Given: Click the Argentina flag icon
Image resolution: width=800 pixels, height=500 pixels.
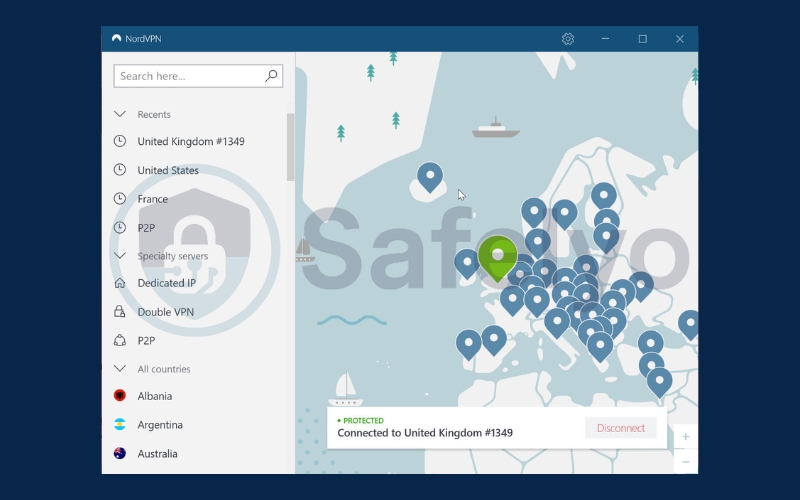Looking at the screenshot, I should (x=120, y=424).
